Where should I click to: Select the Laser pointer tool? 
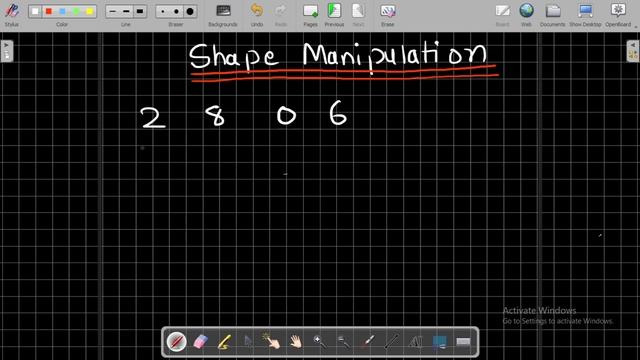[367, 342]
